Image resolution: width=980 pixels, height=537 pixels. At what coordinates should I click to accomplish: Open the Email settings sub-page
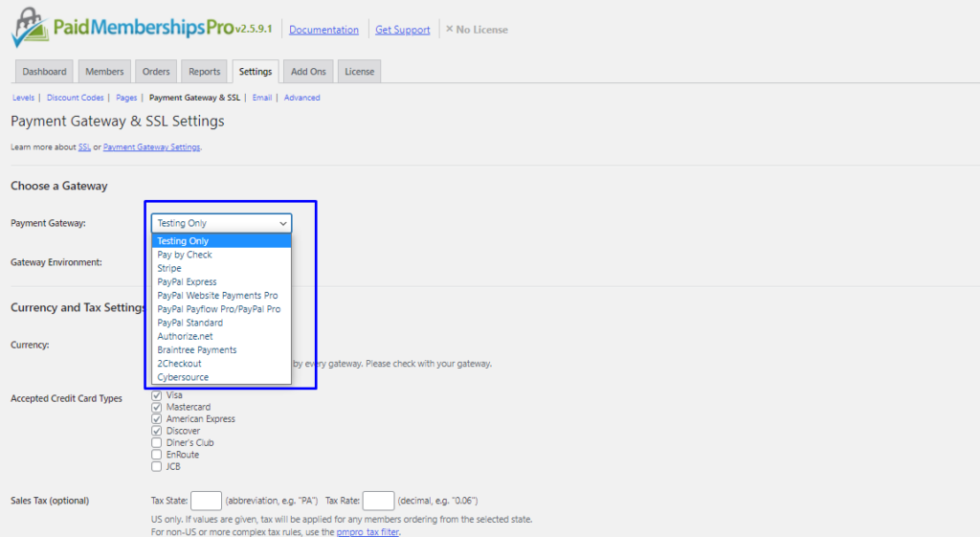262,98
